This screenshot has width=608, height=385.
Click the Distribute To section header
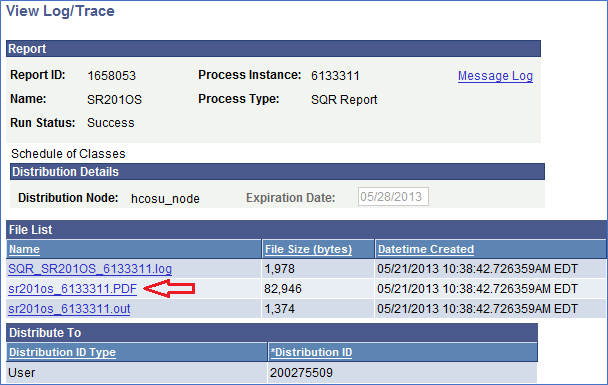tap(272, 332)
